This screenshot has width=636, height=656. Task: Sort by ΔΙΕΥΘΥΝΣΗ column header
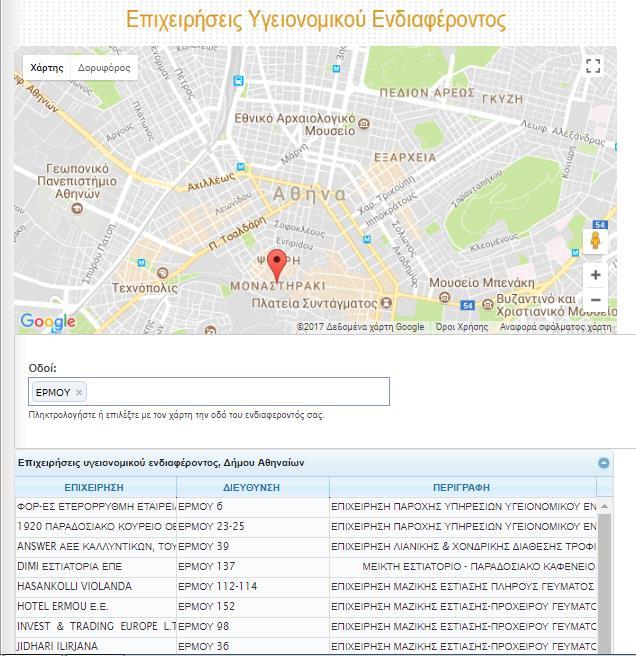(251, 487)
